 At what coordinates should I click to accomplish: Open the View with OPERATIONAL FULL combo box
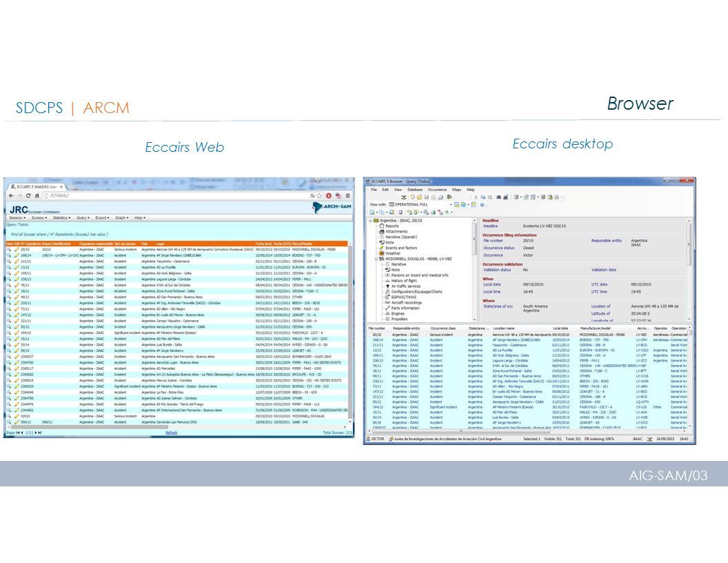(420, 204)
